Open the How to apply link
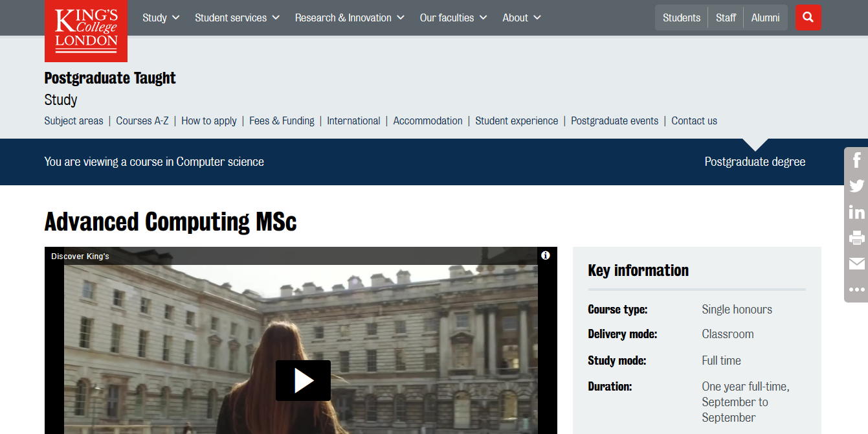Image resolution: width=868 pixels, height=434 pixels. click(x=208, y=120)
